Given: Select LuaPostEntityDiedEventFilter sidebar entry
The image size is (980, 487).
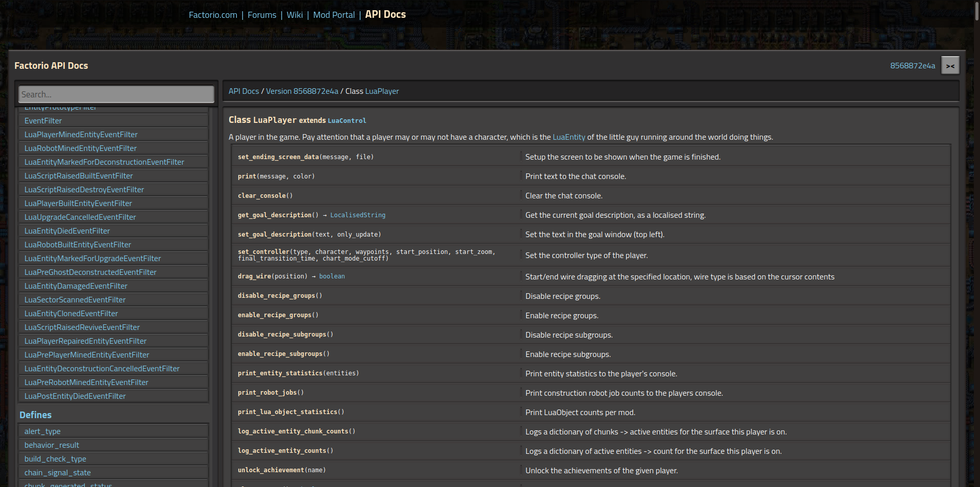Looking at the screenshot, I should coord(75,396).
